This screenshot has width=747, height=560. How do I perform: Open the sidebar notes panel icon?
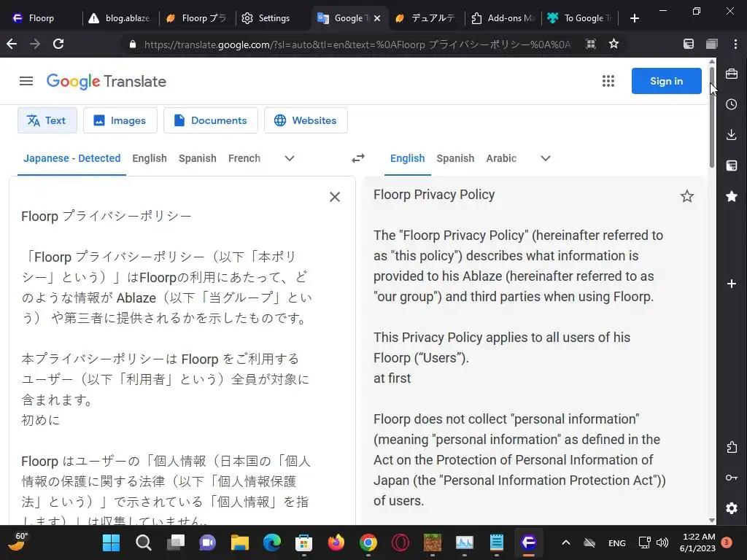732,166
